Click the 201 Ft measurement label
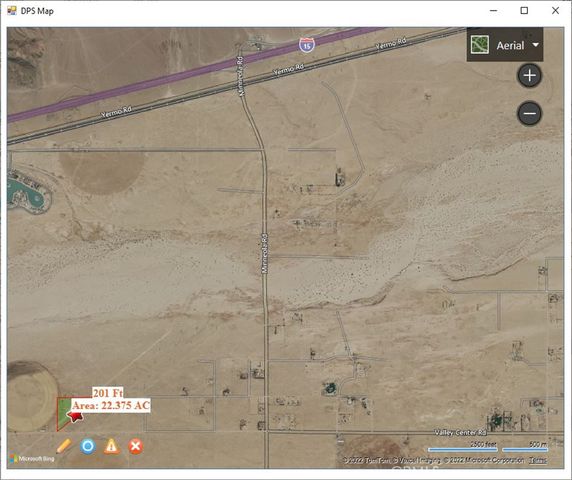The image size is (572, 480). (108, 393)
